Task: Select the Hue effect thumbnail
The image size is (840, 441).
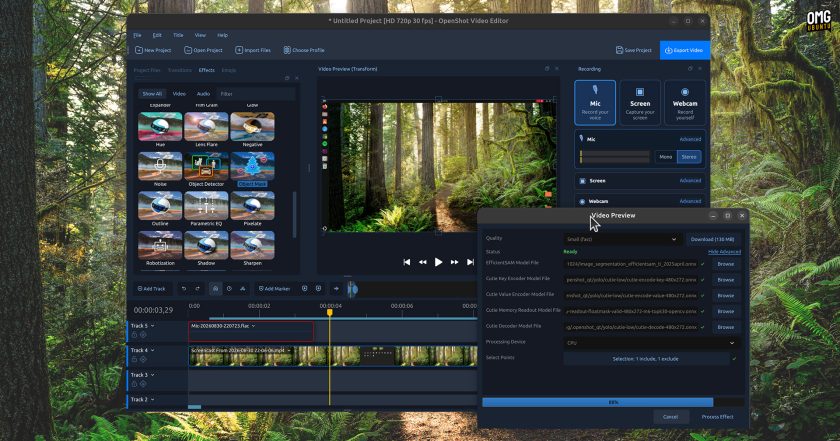Action: [x=160, y=129]
